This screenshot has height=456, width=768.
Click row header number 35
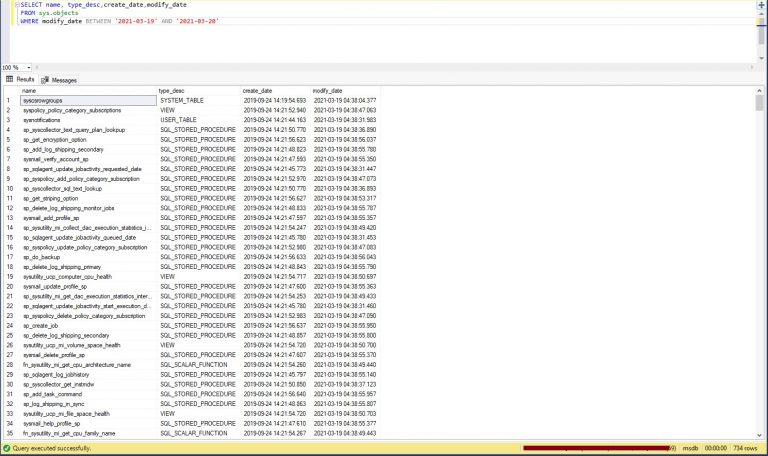(x=11, y=433)
